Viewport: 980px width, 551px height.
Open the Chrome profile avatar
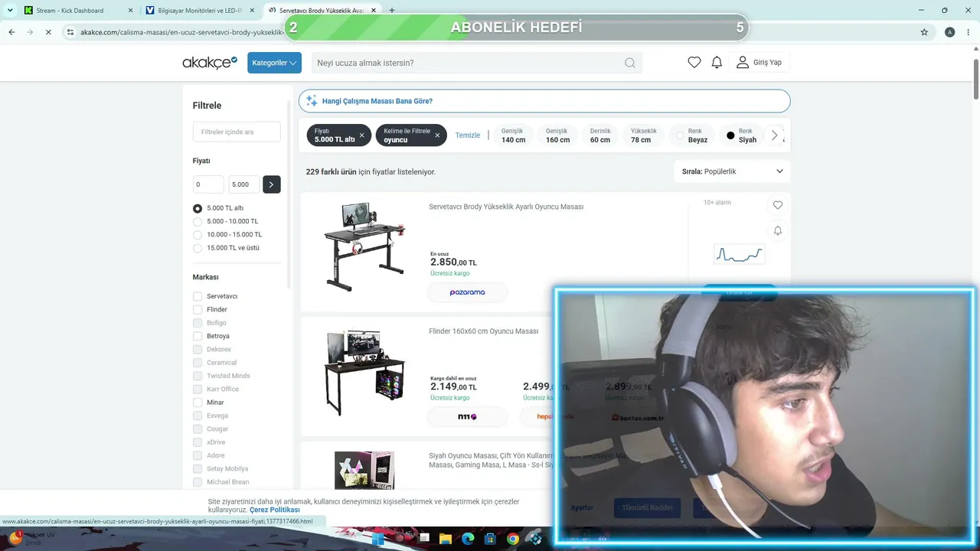(x=950, y=32)
